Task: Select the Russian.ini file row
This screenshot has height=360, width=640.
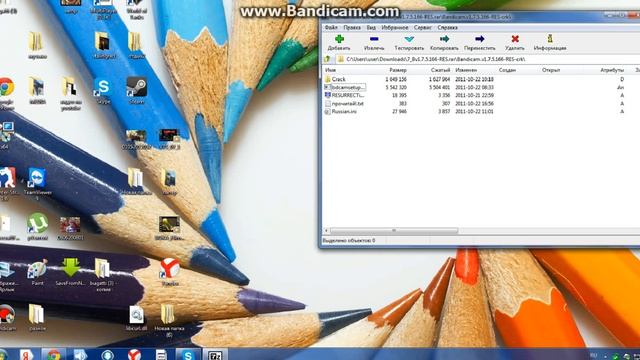Action: (x=340, y=111)
